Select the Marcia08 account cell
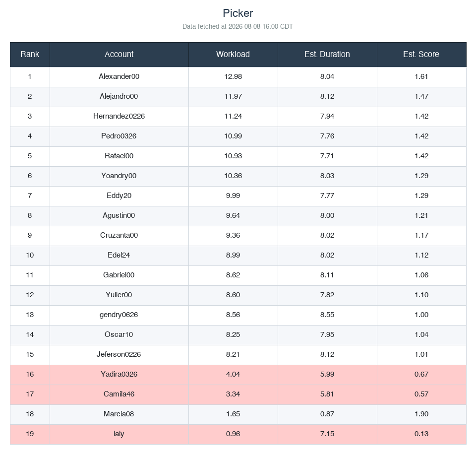This screenshot has height=459, width=476. (x=119, y=414)
